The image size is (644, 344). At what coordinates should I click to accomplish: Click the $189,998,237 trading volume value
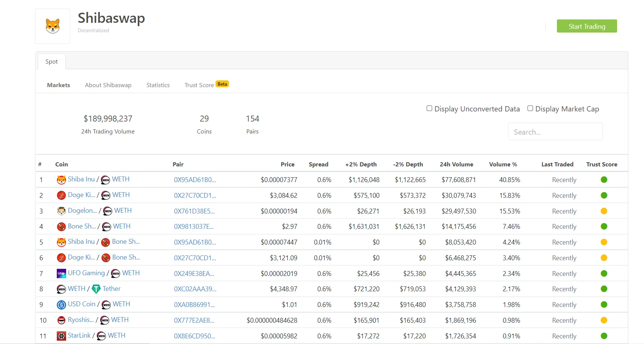coord(108,119)
